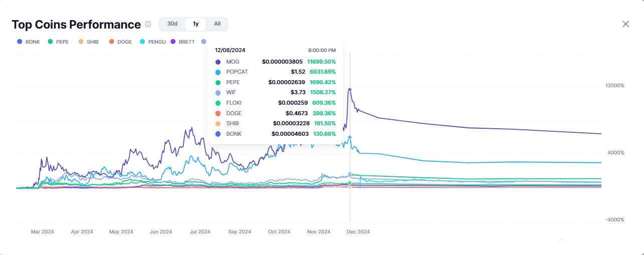Click the Nov 2024 x-axis label
Screen dimensions: 644x255
pyautogui.click(x=319, y=232)
